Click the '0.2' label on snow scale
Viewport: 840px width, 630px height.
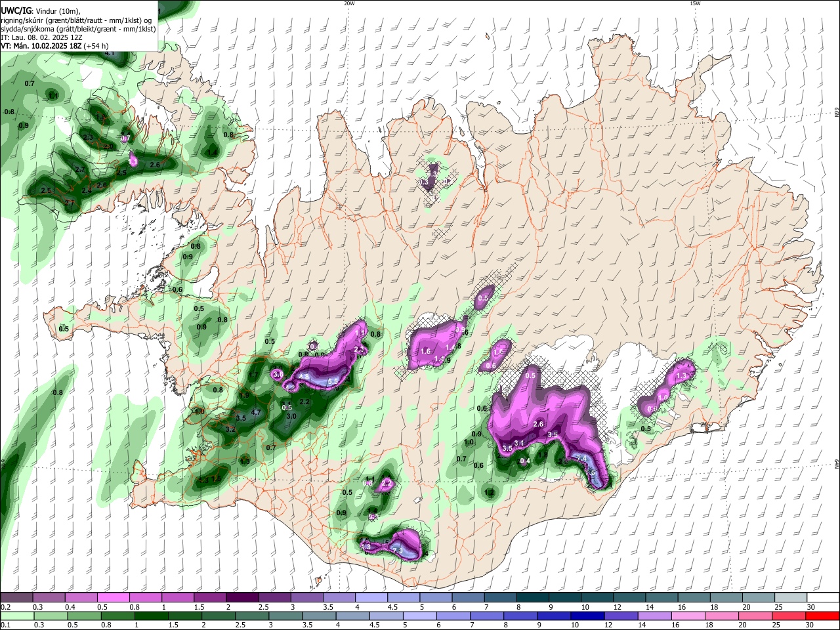point(5,607)
